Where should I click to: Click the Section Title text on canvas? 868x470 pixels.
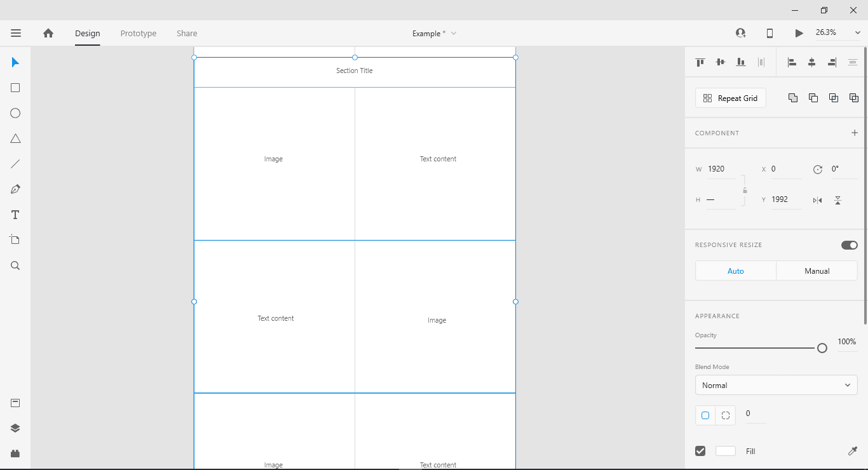[355, 70]
